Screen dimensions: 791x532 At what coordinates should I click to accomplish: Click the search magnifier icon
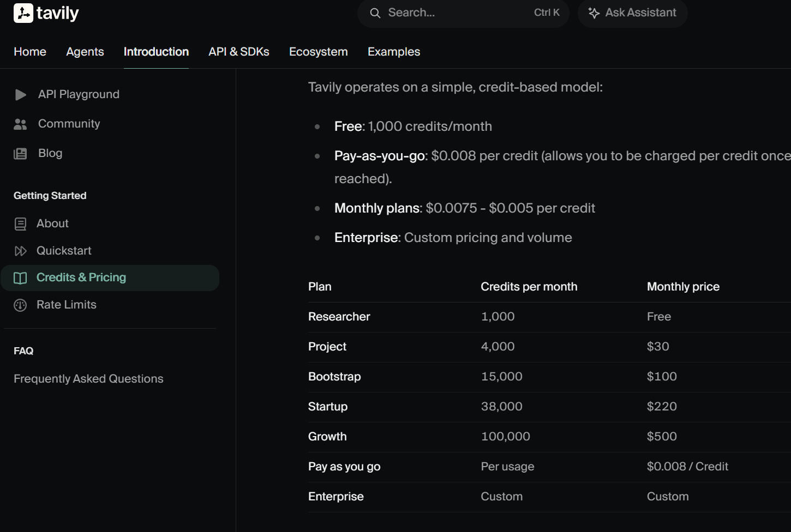375,13
